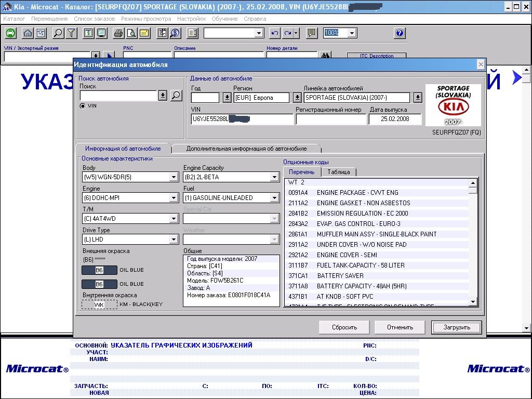Click the option codes list down scroll arrow
532x399 pixels.
[x=473, y=301]
